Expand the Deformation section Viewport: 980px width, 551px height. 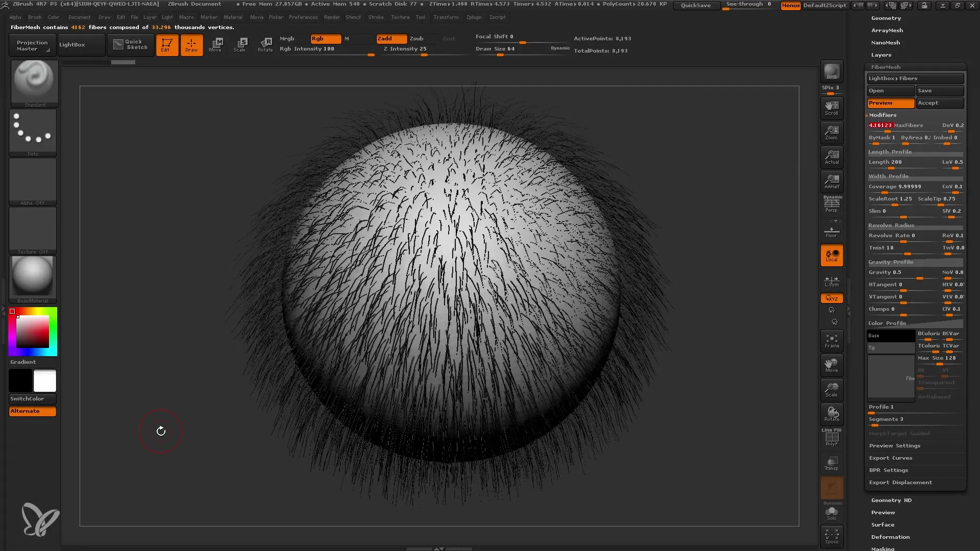pyautogui.click(x=890, y=536)
